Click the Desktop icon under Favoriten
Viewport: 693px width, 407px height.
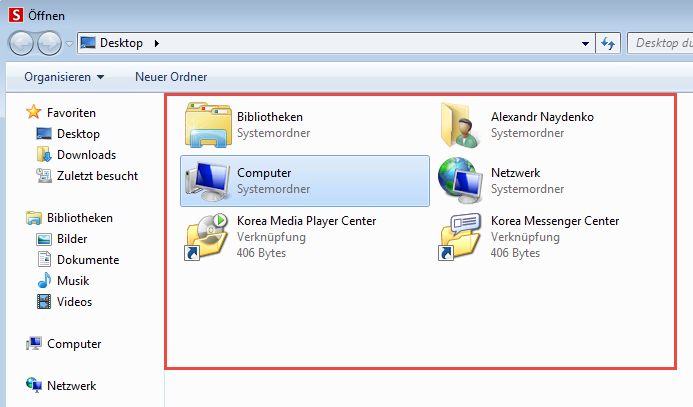tap(44, 133)
